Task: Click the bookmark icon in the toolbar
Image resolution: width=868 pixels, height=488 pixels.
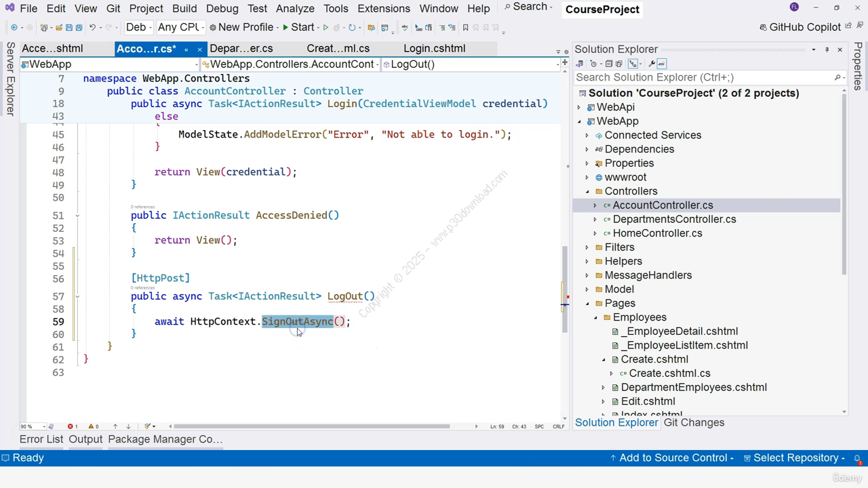Action: pyautogui.click(x=465, y=28)
